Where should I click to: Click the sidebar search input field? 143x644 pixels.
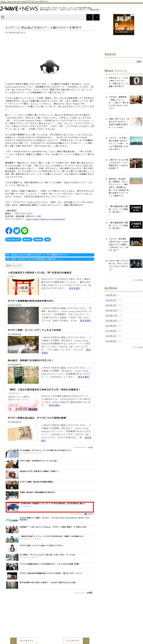coord(120,62)
